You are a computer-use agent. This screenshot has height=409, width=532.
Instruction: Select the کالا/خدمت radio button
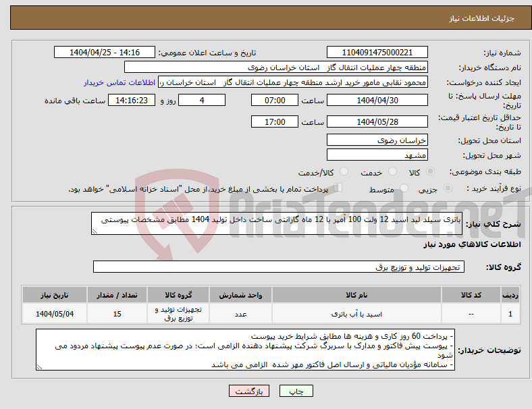tap(344, 171)
